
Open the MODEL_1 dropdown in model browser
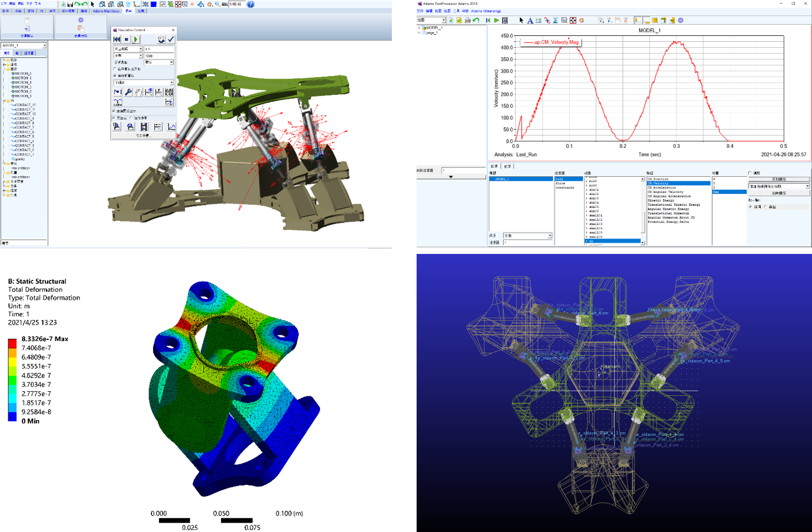pyautogui.click(x=44, y=45)
